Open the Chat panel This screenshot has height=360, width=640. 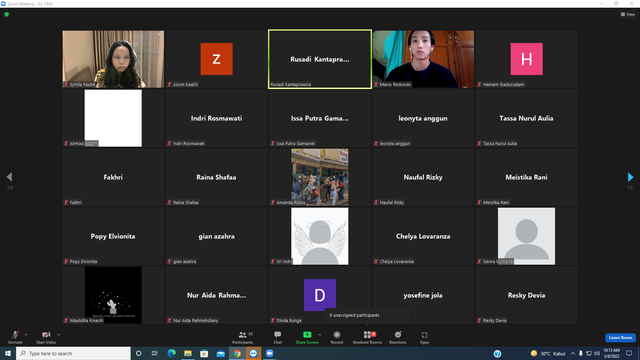pos(278,337)
